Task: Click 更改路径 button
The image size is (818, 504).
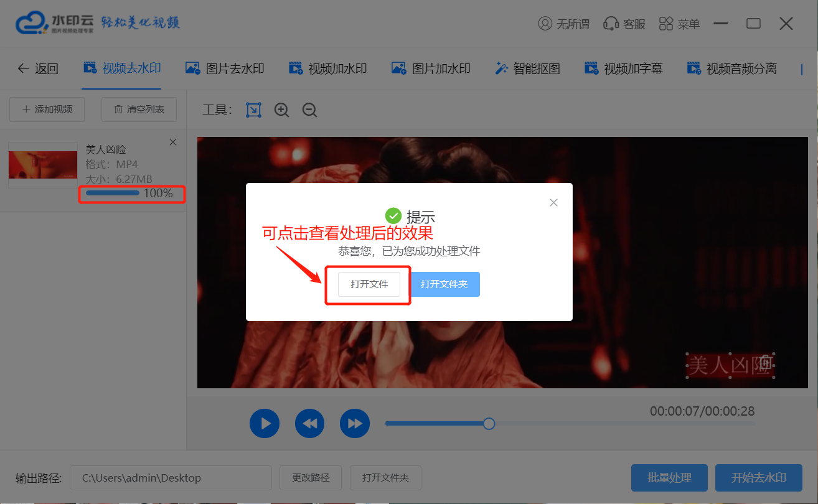Action: coord(311,478)
